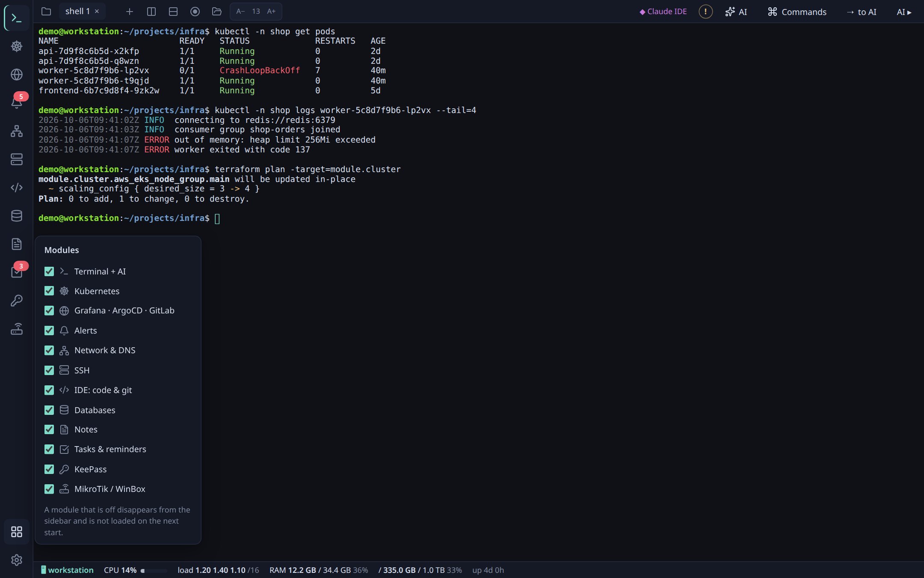Uncheck the Network & DNS module

pos(49,350)
